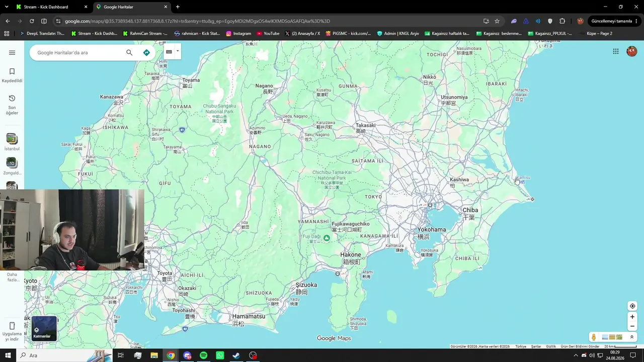
Task: Open the Katmanlar layers tile
Action: [44, 328]
